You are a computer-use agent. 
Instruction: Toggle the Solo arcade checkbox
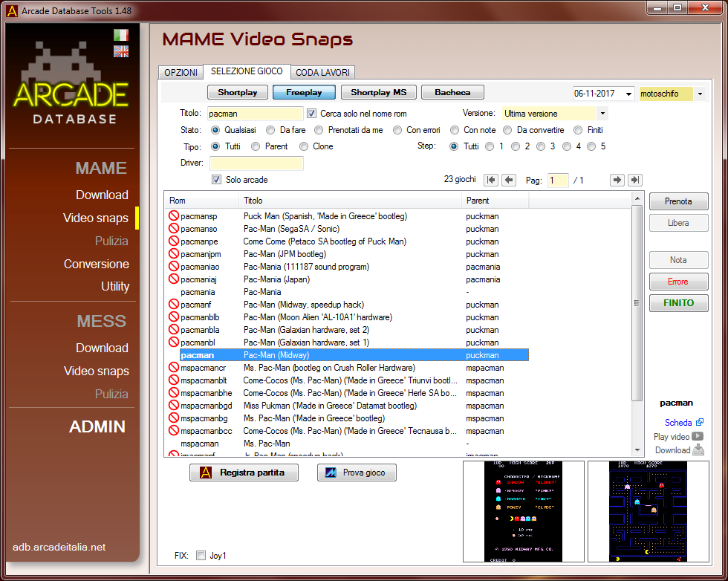pos(216,179)
